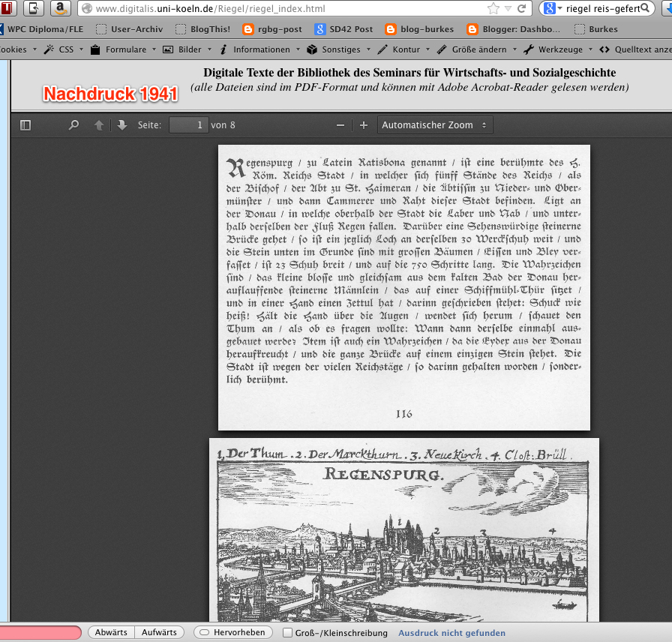Click search magnifier in Google box
Screen dimensions: 672x642
pyautogui.click(x=646, y=8)
